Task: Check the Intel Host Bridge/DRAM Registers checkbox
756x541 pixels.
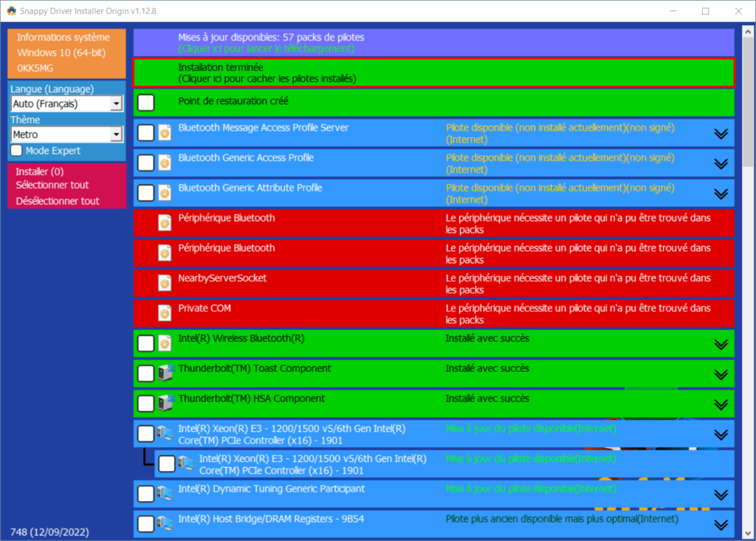Action: pos(145,523)
